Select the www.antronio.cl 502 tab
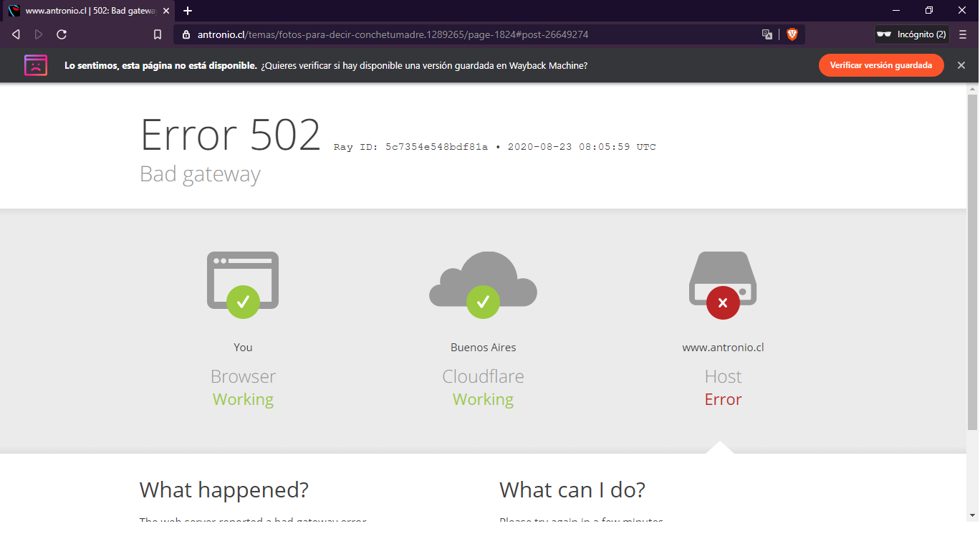Image resolution: width=980 pixels, height=549 pixels. 89,11
